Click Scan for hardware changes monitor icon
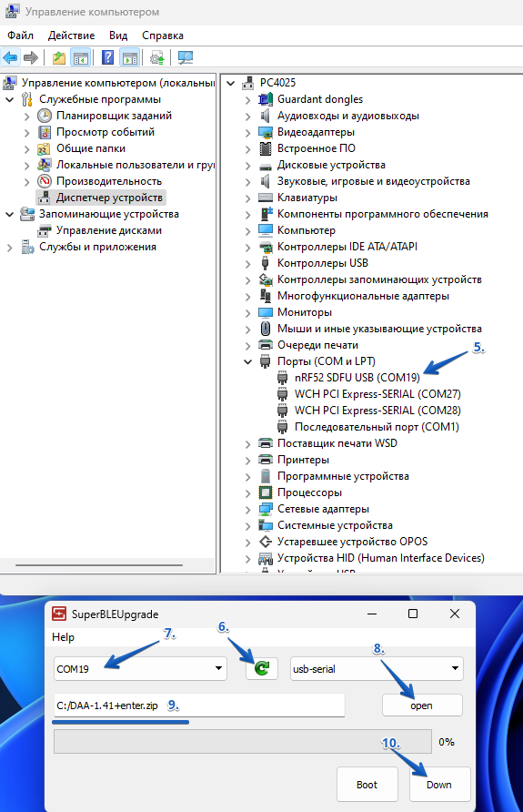The width and height of the screenshot is (523, 812). [x=186, y=57]
